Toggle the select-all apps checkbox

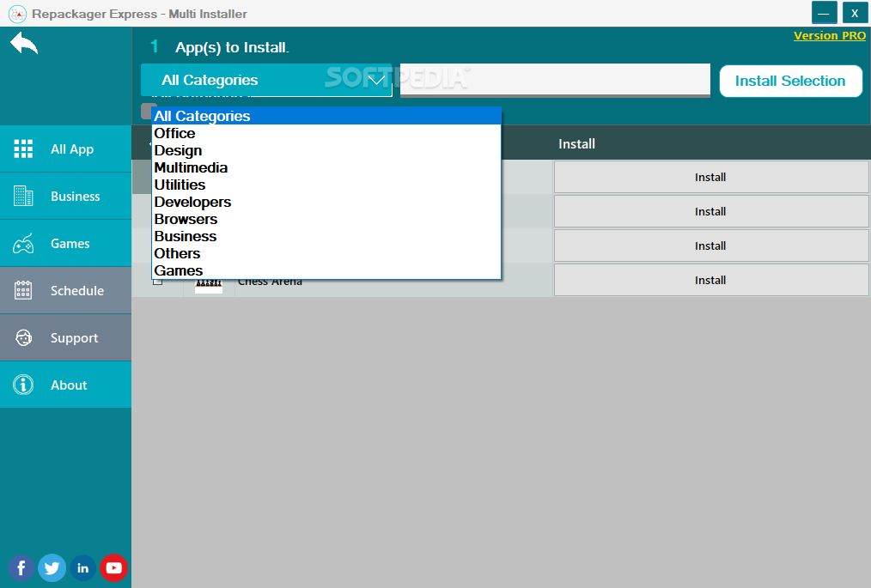[146, 111]
